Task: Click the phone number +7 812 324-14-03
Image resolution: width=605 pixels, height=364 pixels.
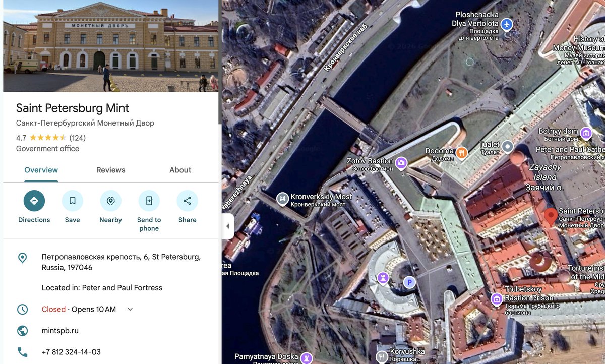Action: point(71,352)
